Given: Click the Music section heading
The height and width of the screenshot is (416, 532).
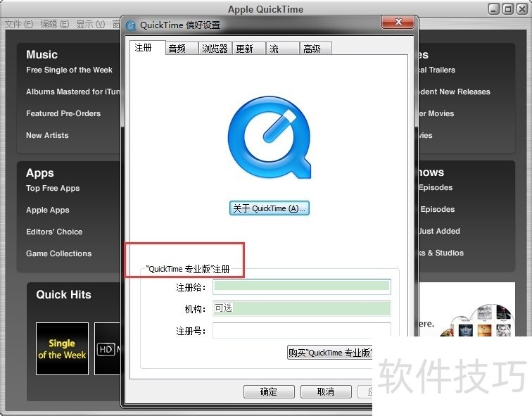Looking at the screenshot, I should point(42,54).
